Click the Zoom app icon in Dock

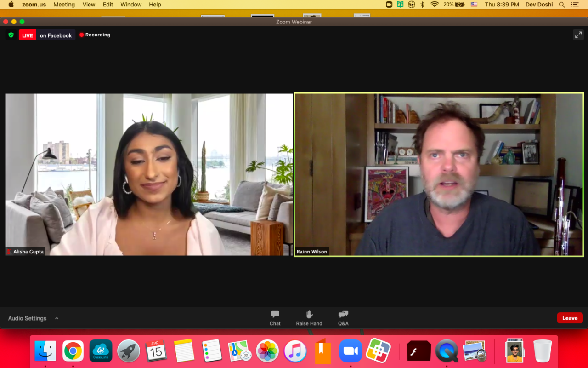tap(351, 351)
